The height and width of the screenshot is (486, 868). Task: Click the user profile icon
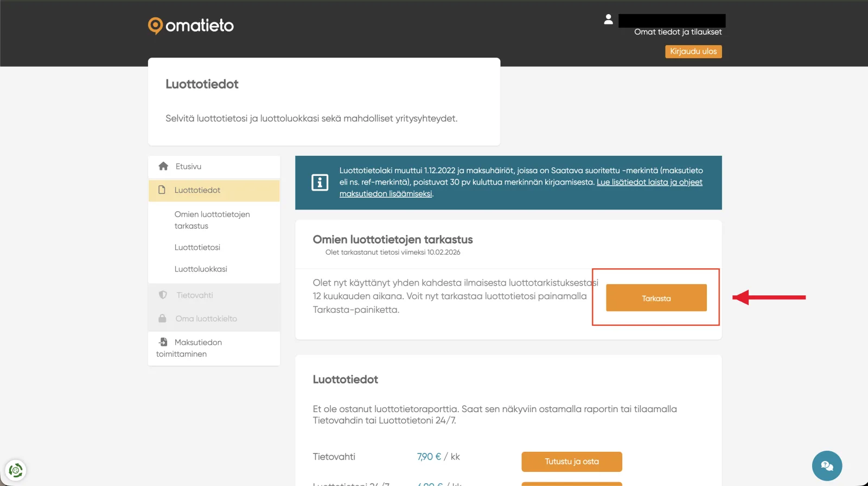tap(608, 20)
